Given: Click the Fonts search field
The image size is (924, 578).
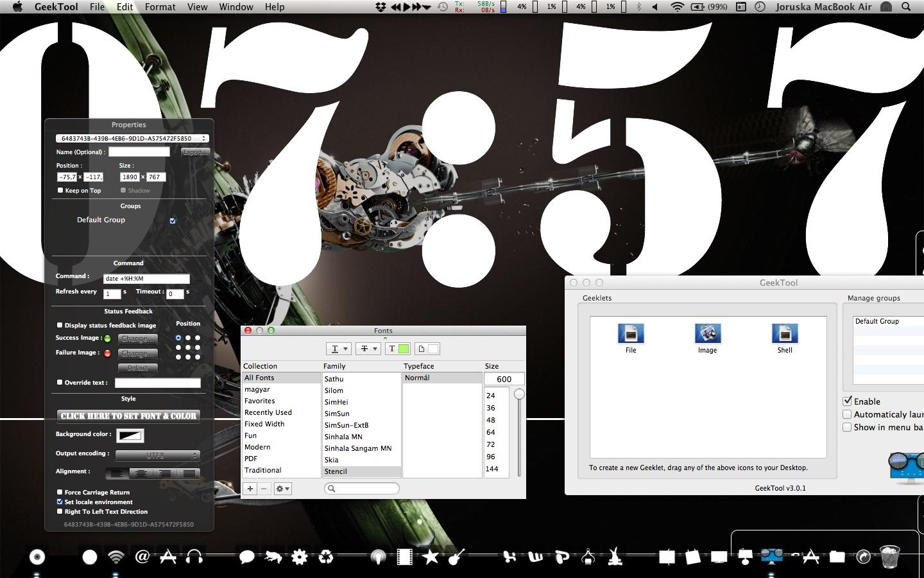Looking at the screenshot, I should [362, 489].
